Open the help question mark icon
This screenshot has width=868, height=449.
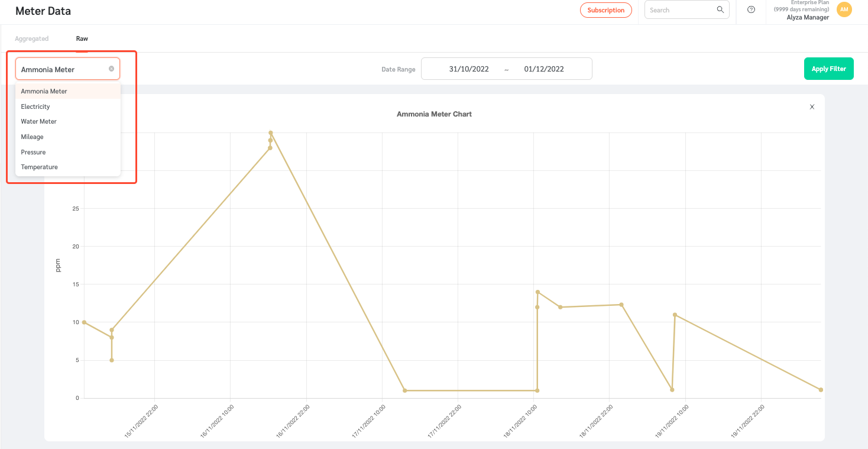tap(751, 9)
